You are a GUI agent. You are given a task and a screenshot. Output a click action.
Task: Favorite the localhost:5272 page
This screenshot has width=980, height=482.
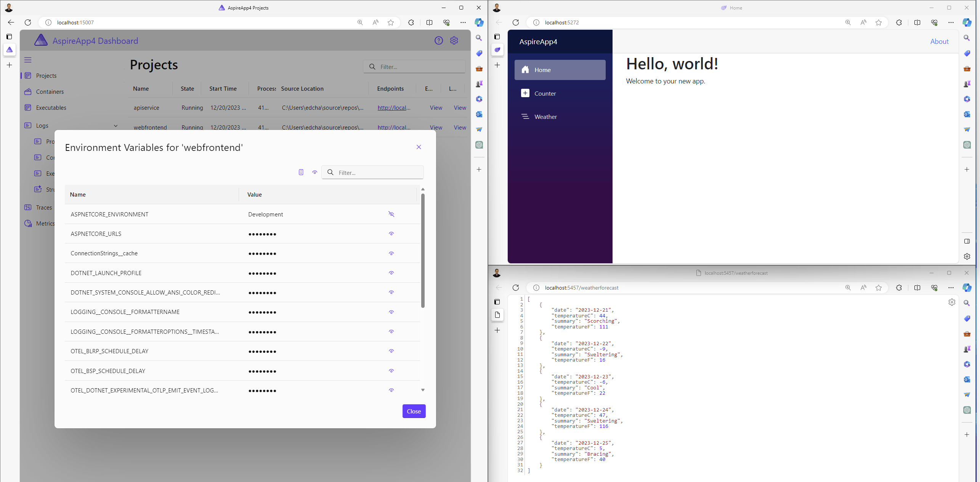[879, 22]
